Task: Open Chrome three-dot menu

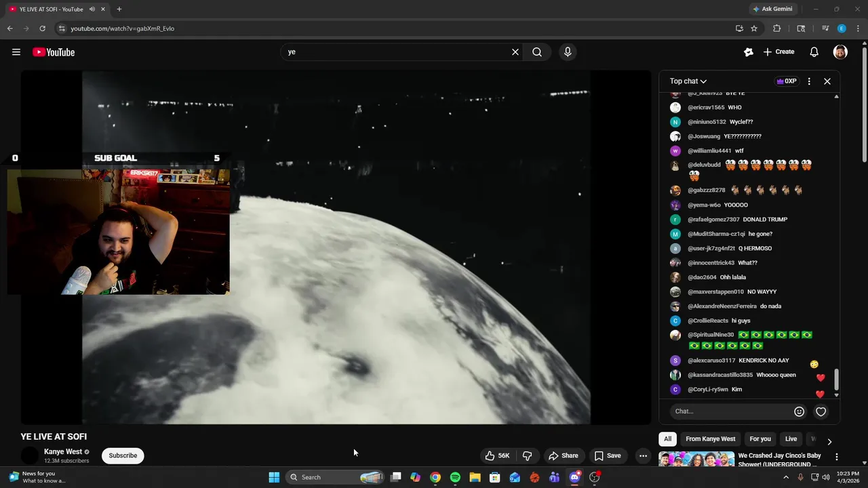Action: tap(857, 28)
